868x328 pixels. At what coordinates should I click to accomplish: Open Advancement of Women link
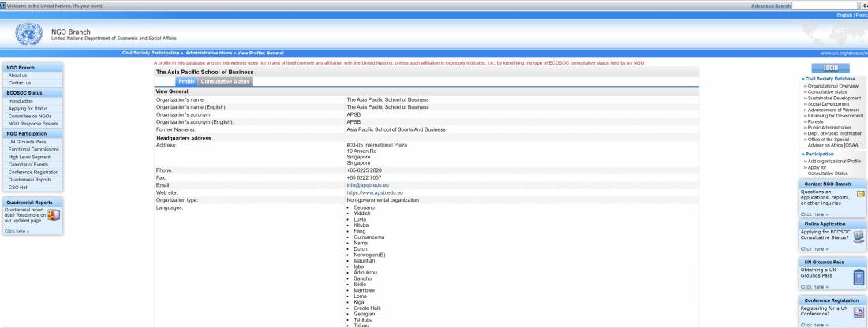(x=833, y=110)
